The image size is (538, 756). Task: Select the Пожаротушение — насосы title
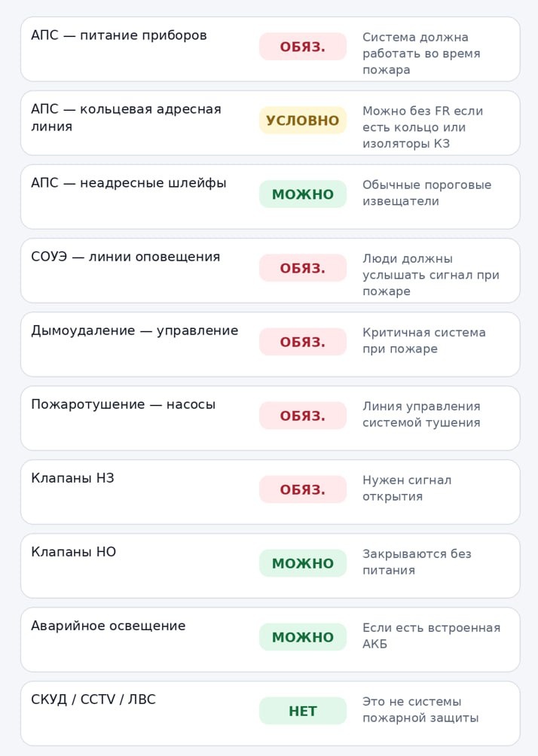coord(123,404)
